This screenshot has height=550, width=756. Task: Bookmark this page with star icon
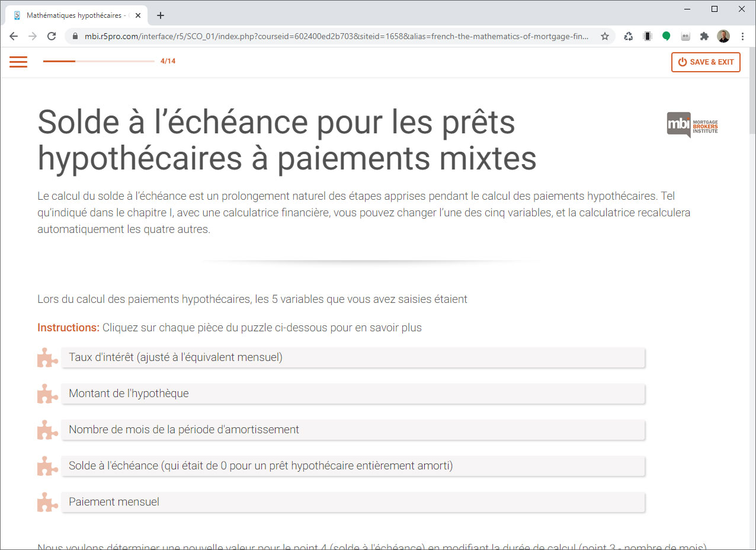click(x=605, y=36)
